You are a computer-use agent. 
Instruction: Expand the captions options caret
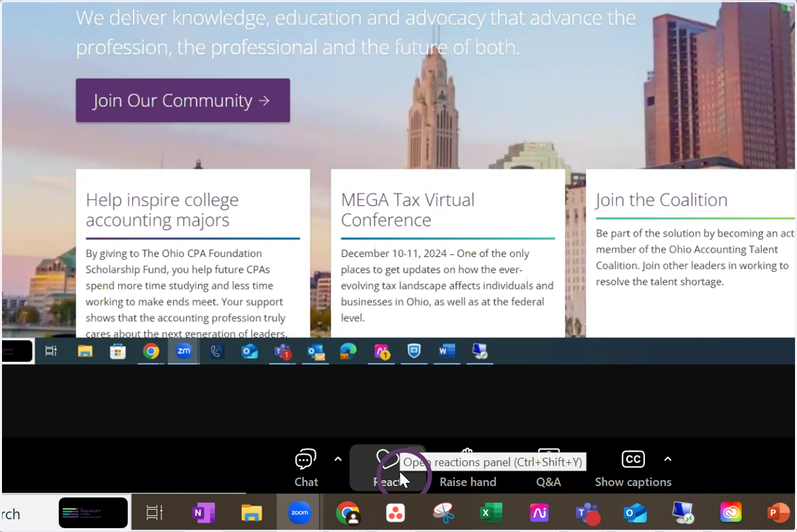pyautogui.click(x=668, y=459)
